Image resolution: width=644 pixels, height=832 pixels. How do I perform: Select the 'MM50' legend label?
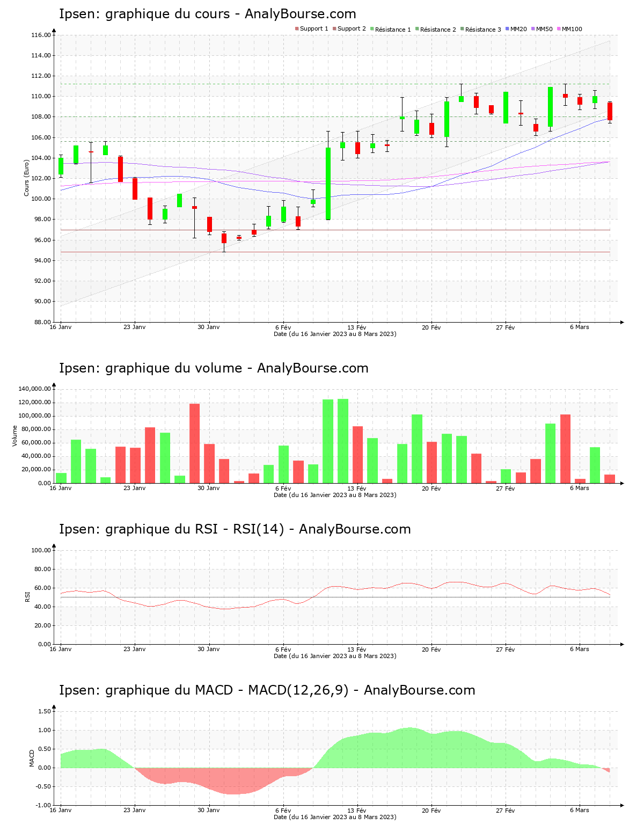tap(544, 29)
